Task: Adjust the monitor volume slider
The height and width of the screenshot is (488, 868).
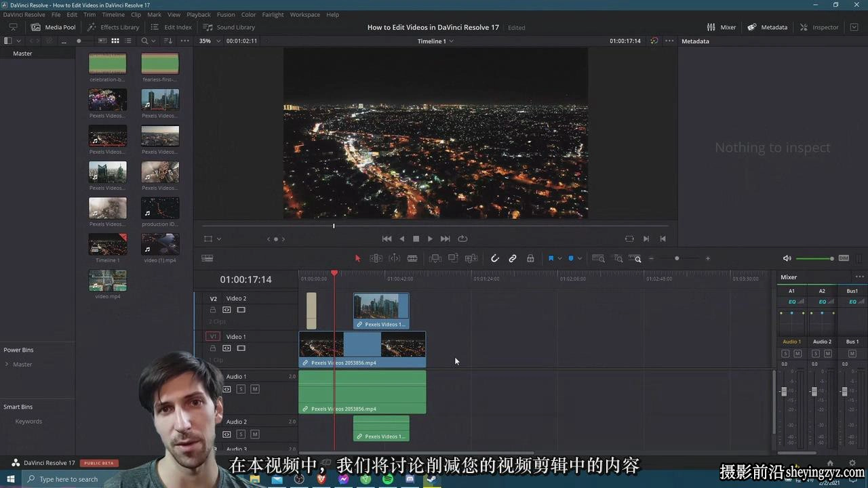Action: [815, 258]
